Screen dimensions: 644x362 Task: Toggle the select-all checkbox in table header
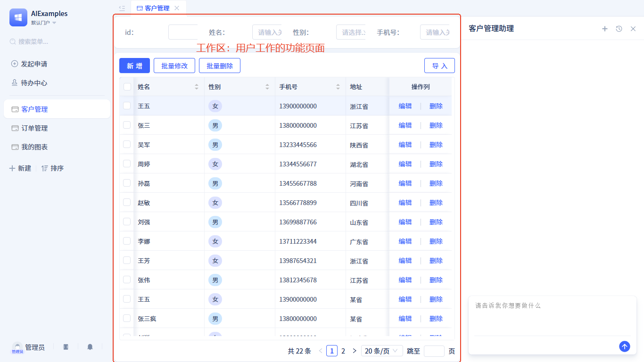pos(127,87)
